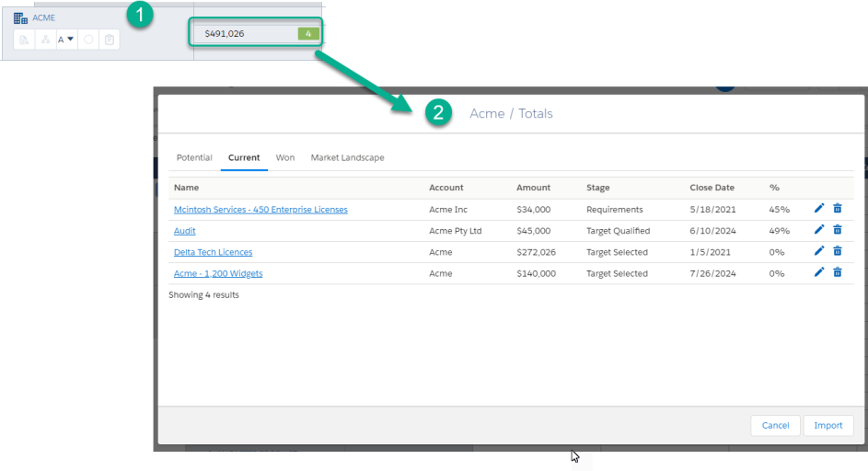This screenshot has width=868, height=471.
Task: Edit the Delta Tech Licences row
Action: 819,251
